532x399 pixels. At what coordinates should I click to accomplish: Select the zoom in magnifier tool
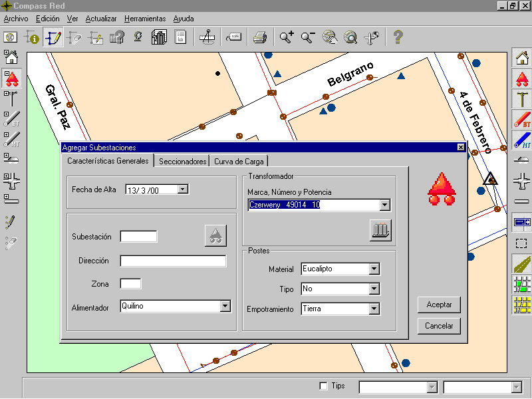(x=287, y=37)
